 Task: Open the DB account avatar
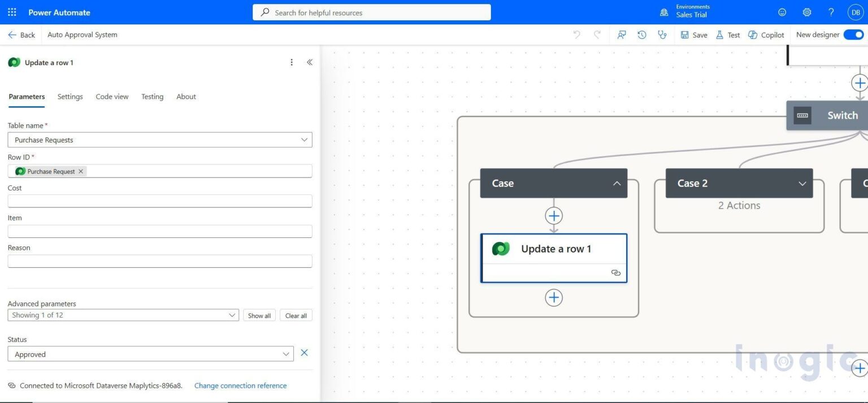[856, 12]
